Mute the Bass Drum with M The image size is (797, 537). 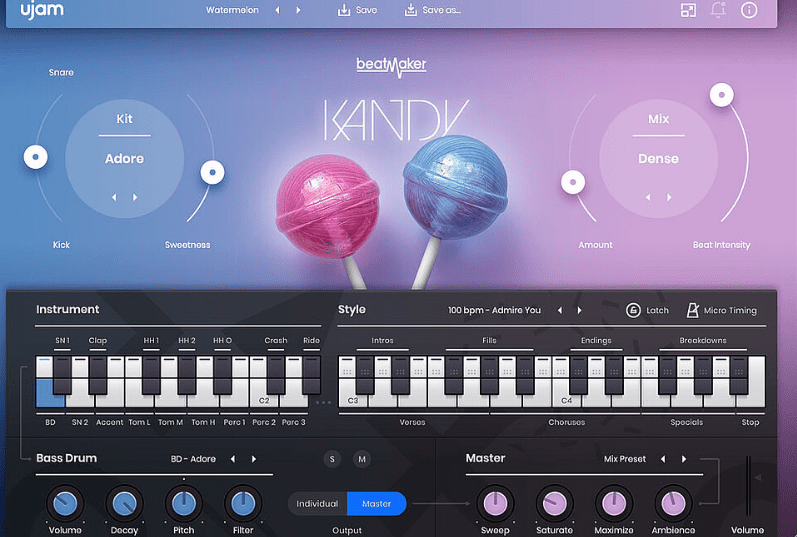pos(362,459)
